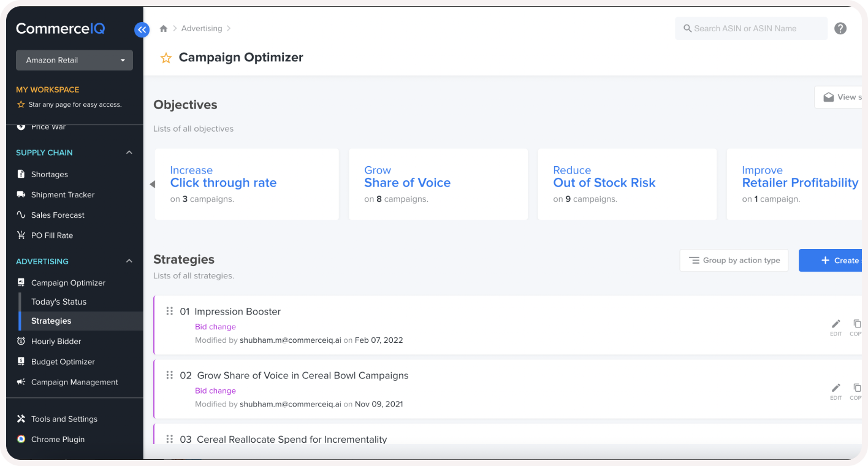This screenshot has width=868, height=466.
Task: Click the Price War sidebar item
Action: tap(48, 127)
